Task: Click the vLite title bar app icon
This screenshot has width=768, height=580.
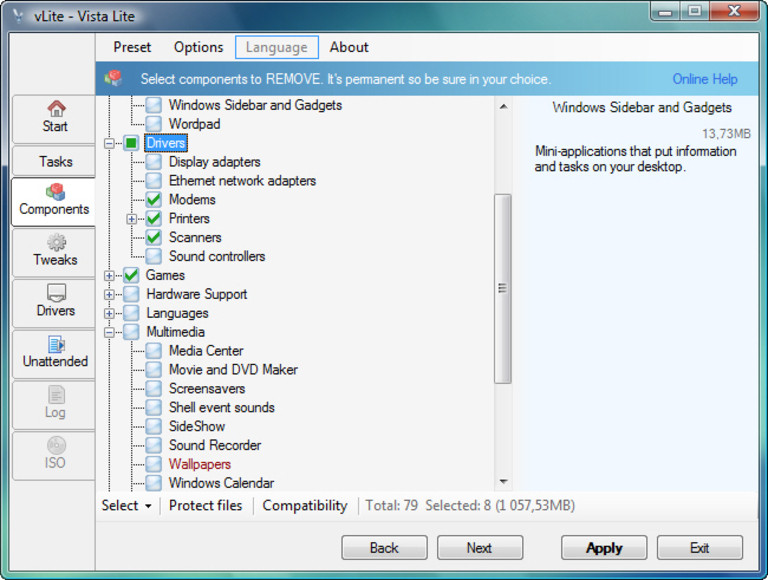Action: (19, 16)
